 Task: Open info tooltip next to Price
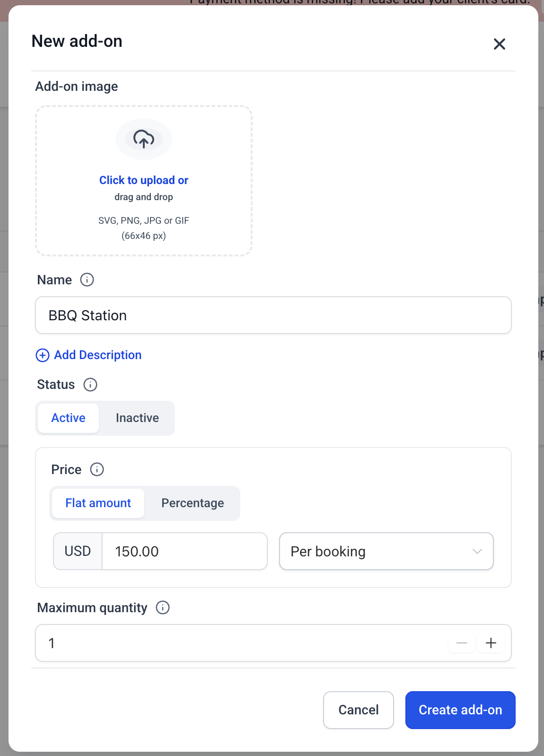point(97,469)
